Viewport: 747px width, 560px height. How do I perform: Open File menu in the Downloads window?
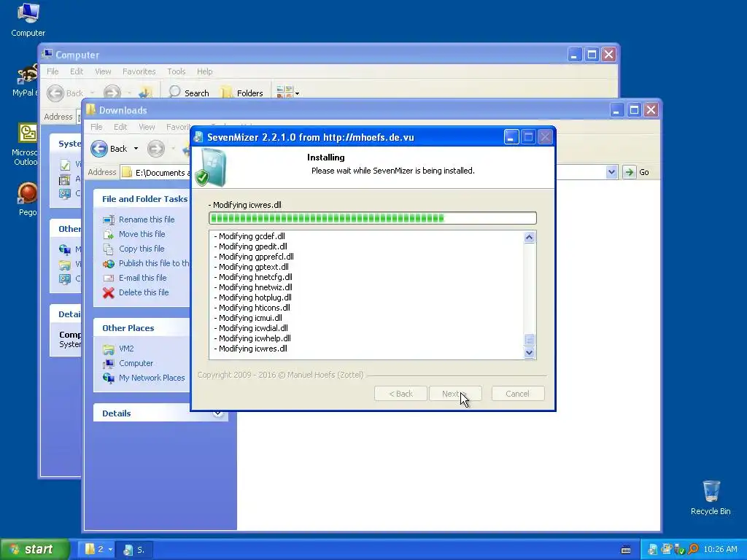point(96,127)
